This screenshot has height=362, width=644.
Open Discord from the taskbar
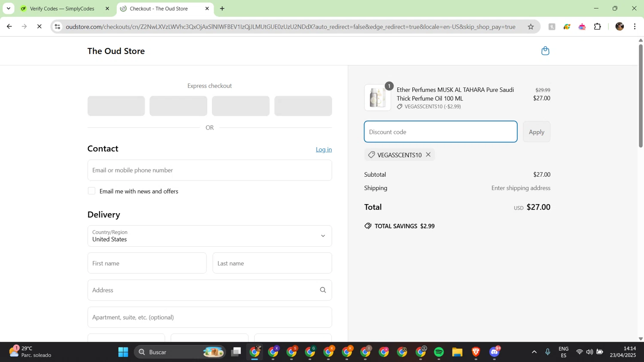(x=494, y=352)
